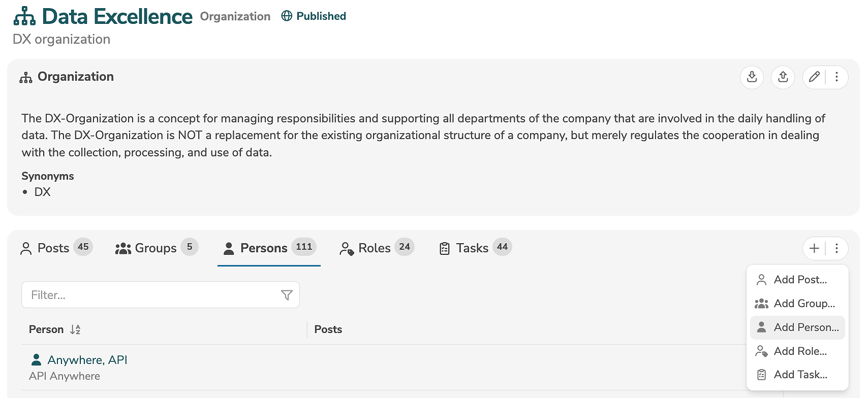Screen dimensions: 868x398
Task: Choose Add Role from the dropdown
Action: pyautogui.click(x=800, y=351)
